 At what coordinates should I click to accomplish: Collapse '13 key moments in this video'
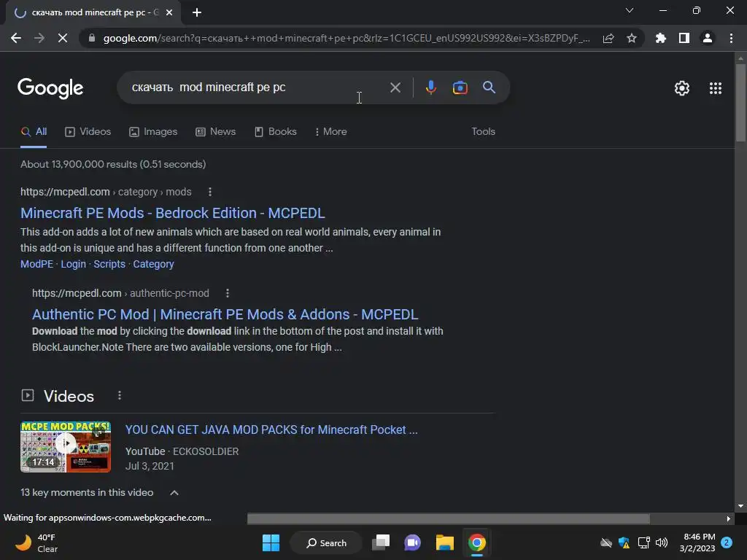[174, 493]
